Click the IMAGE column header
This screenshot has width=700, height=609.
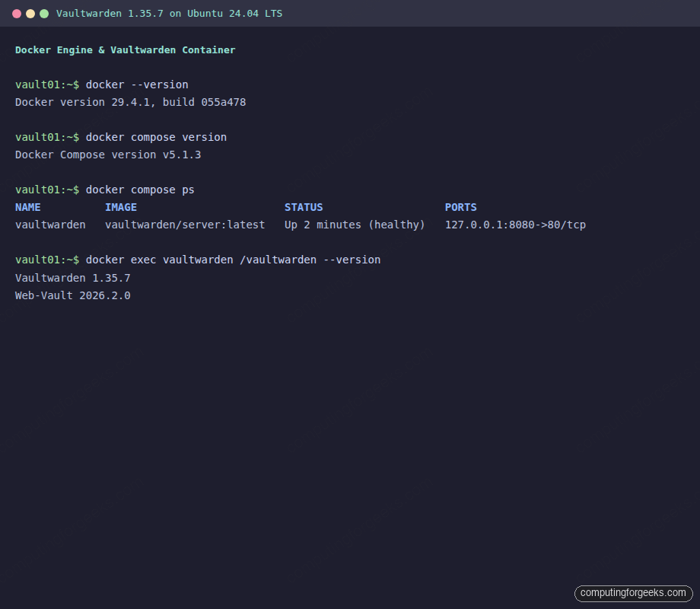(x=121, y=207)
